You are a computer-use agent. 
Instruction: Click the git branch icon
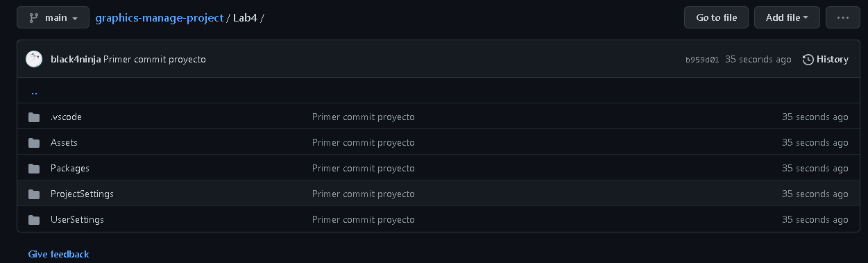33,17
